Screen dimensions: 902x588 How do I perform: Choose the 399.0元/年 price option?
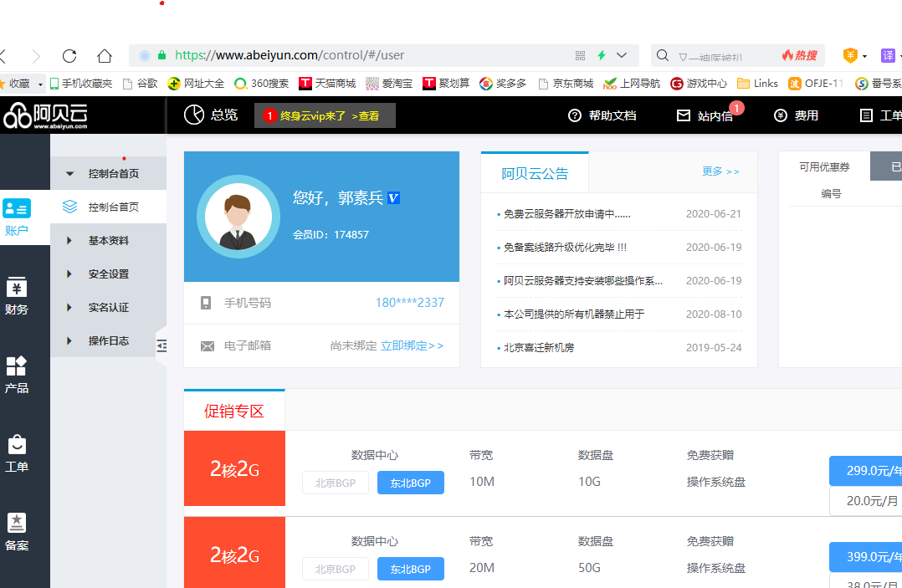[866, 557]
